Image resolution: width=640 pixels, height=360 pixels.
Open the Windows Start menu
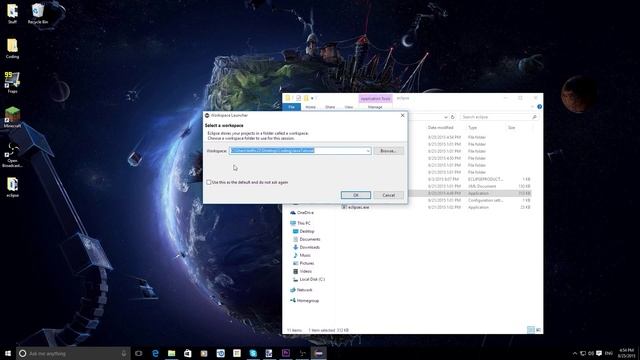(x=8, y=353)
